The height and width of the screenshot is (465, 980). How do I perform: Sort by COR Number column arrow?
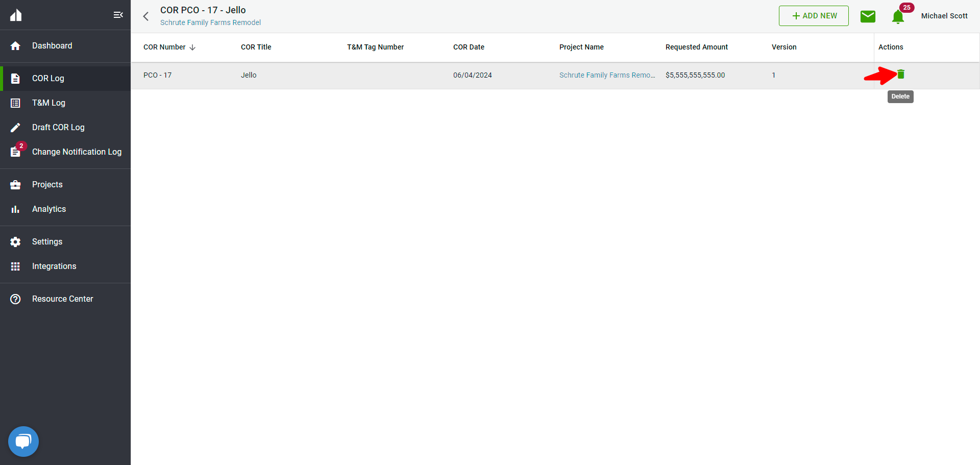click(192, 47)
